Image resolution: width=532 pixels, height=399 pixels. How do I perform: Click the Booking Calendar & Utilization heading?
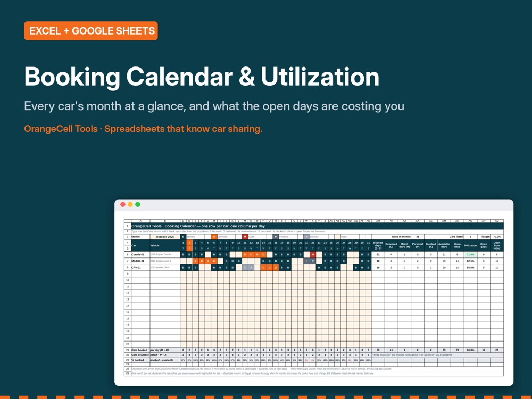tap(202, 77)
